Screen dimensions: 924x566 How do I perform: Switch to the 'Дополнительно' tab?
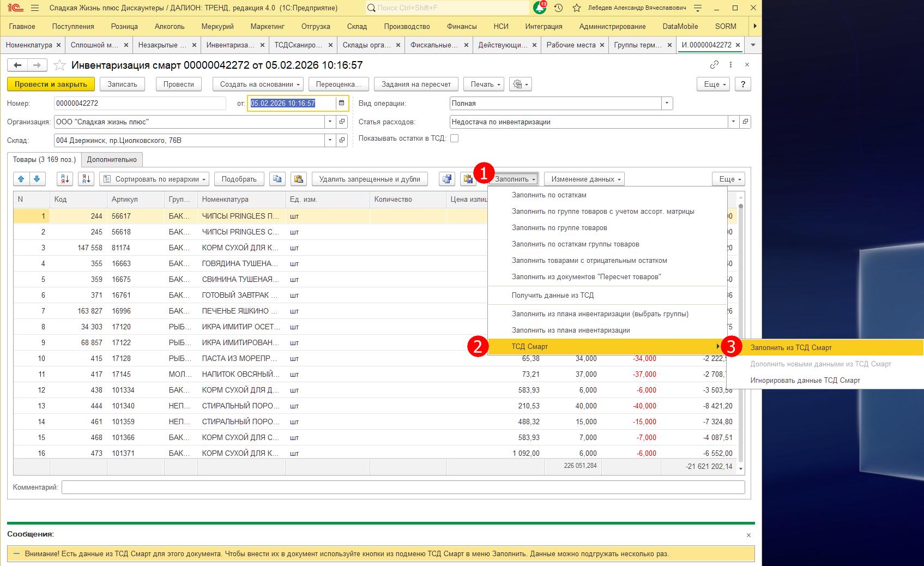tap(112, 159)
